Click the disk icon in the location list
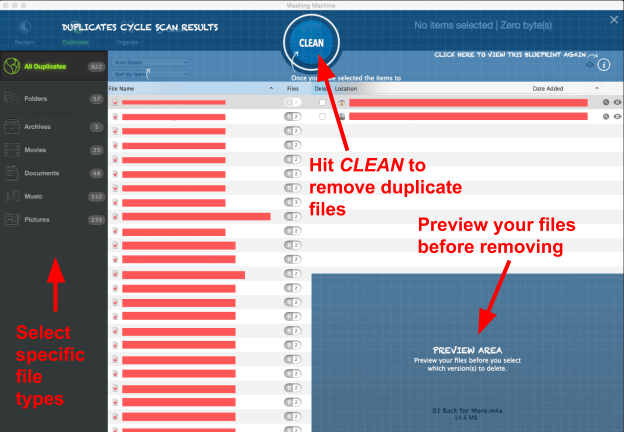 click(341, 117)
